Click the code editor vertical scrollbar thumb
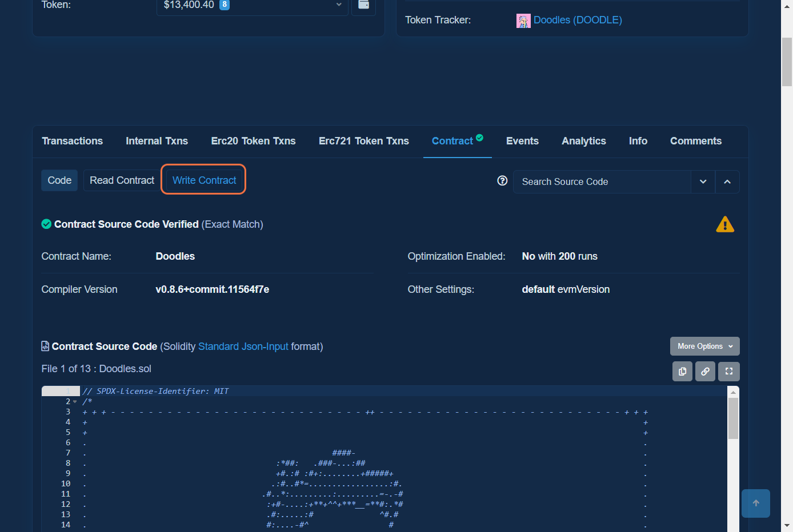The width and height of the screenshot is (793, 532). [x=734, y=418]
